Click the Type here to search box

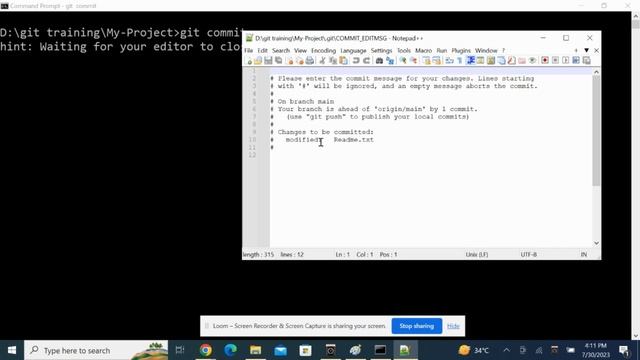point(96,350)
